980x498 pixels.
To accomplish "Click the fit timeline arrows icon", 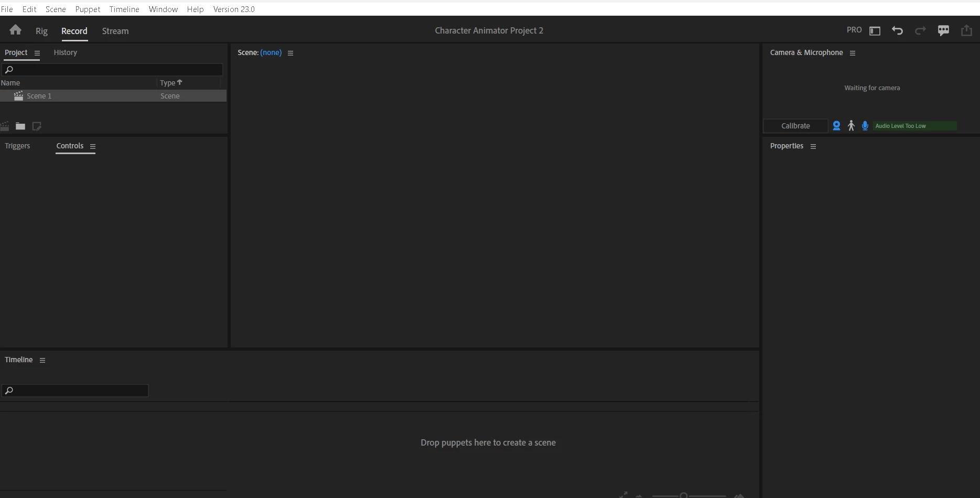I will pos(623,495).
